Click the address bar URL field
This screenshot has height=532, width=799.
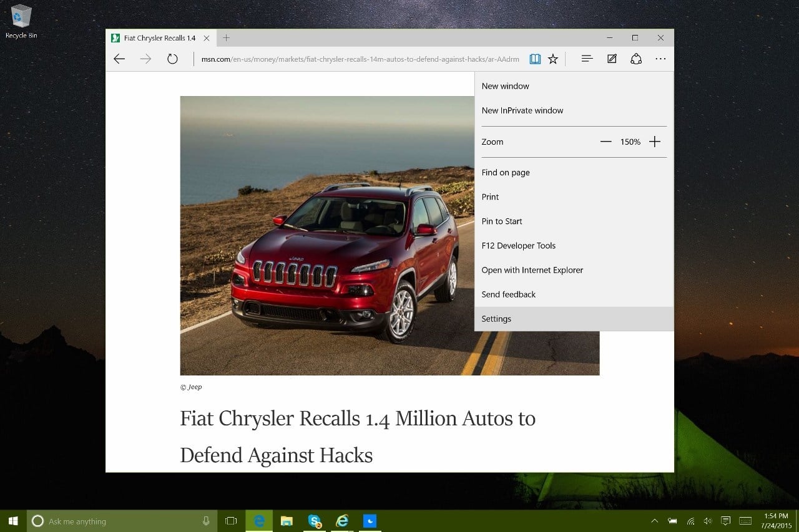[360, 59]
